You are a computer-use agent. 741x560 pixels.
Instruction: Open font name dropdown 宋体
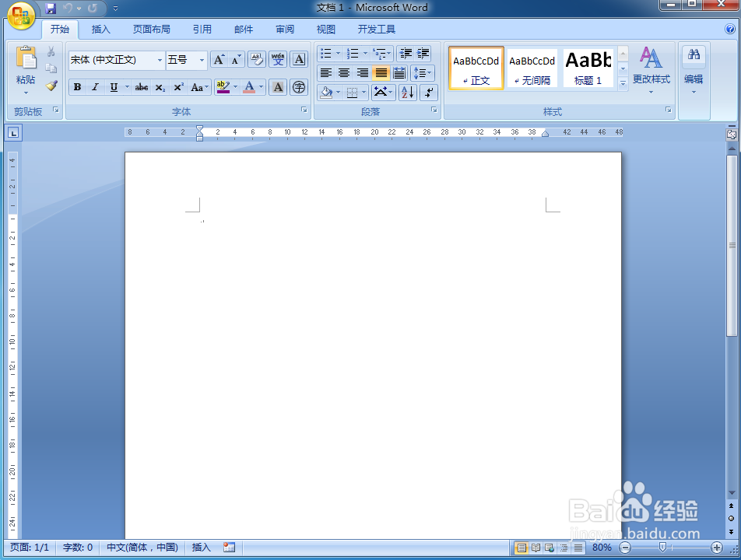tap(160, 61)
